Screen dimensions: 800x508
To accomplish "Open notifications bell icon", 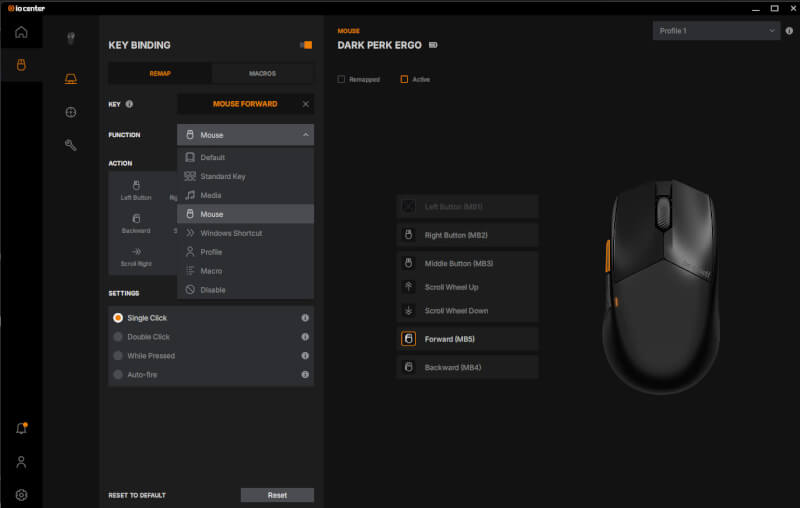I will click(x=21, y=428).
